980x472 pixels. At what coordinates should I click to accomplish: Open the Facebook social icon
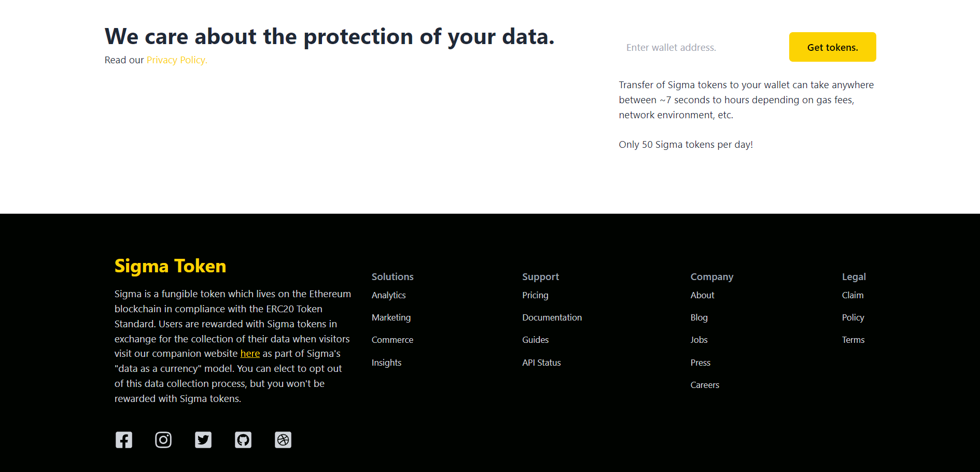pyautogui.click(x=123, y=439)
